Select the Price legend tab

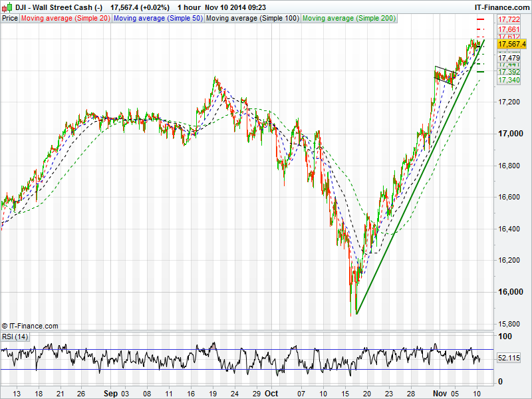point(10,19)
